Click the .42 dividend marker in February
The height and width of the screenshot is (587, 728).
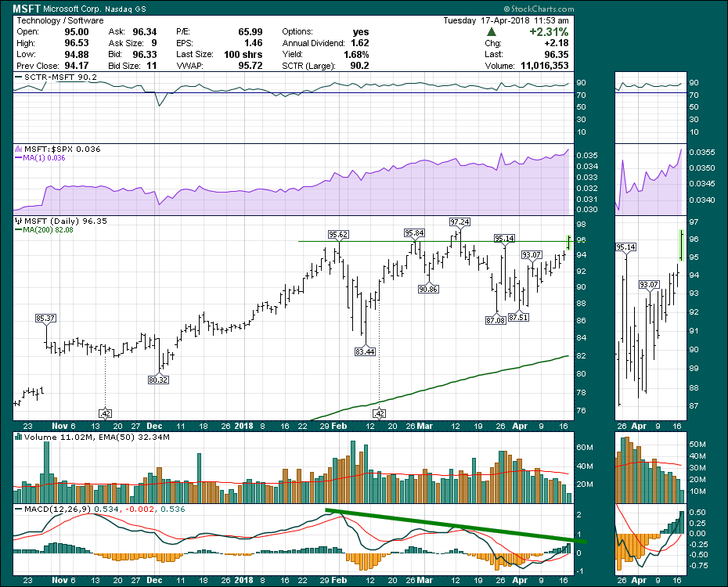380,413
